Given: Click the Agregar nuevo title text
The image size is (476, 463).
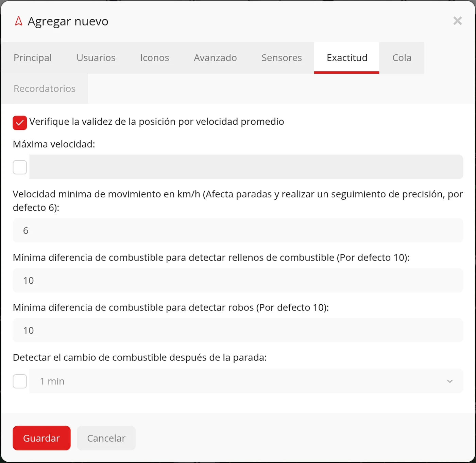Looking at the screenshot, I should (x=68, y=21).
